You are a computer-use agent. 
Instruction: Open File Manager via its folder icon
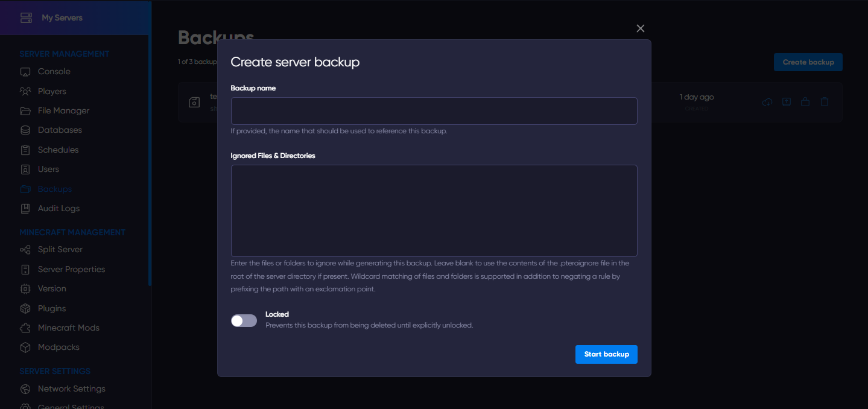[25, 111]
